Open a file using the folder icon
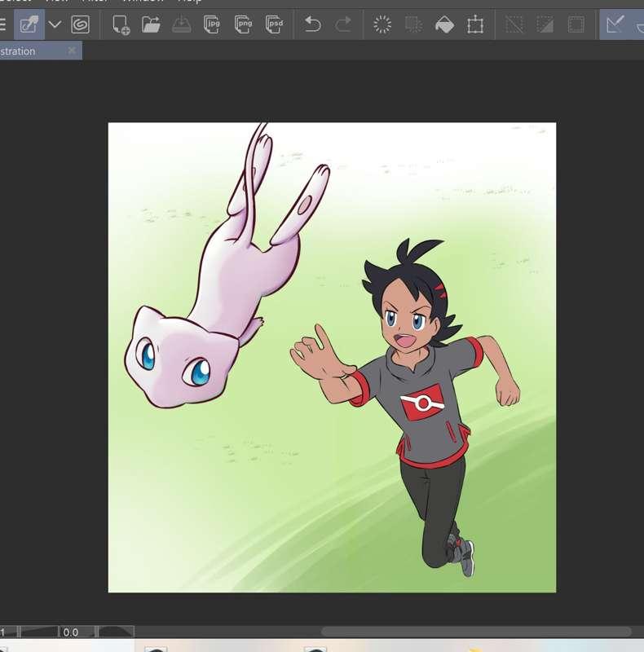Screen dimensions: 644x652 151,24
